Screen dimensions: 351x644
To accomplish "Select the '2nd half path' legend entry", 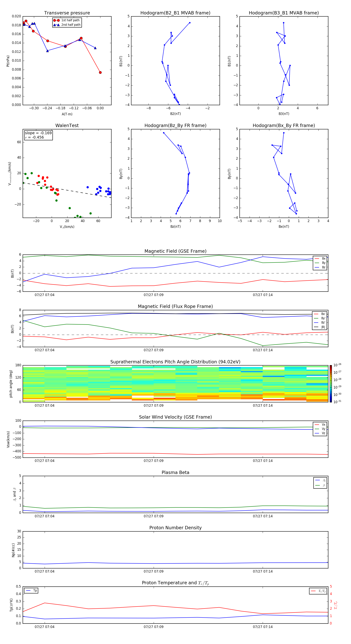I will [x=67, y=25].
